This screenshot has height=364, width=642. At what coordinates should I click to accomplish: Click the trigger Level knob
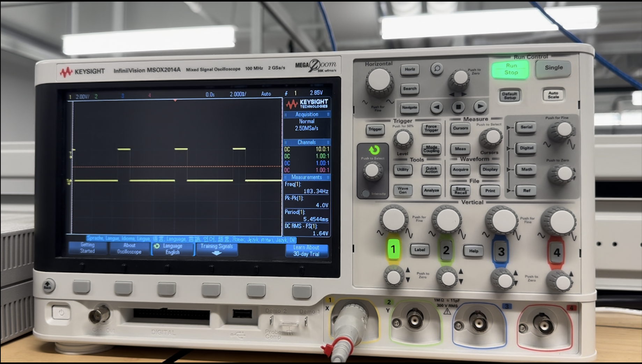tap(403, 139)
